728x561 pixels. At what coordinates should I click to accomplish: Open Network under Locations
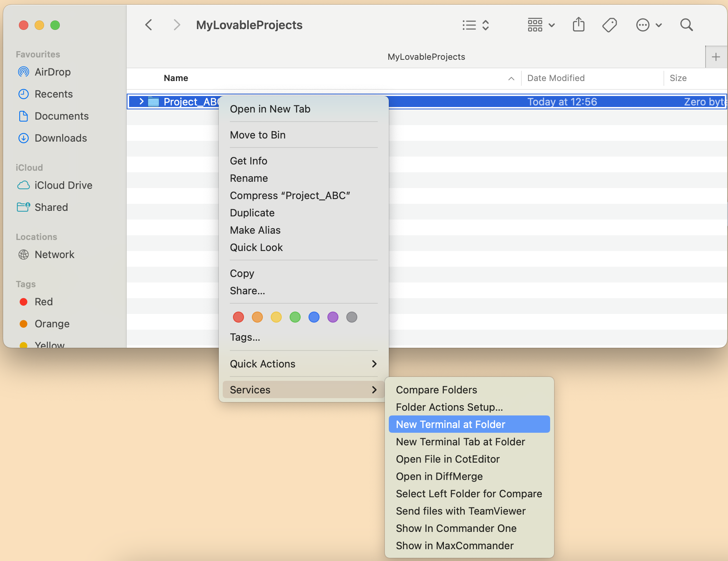pos(55,255)
